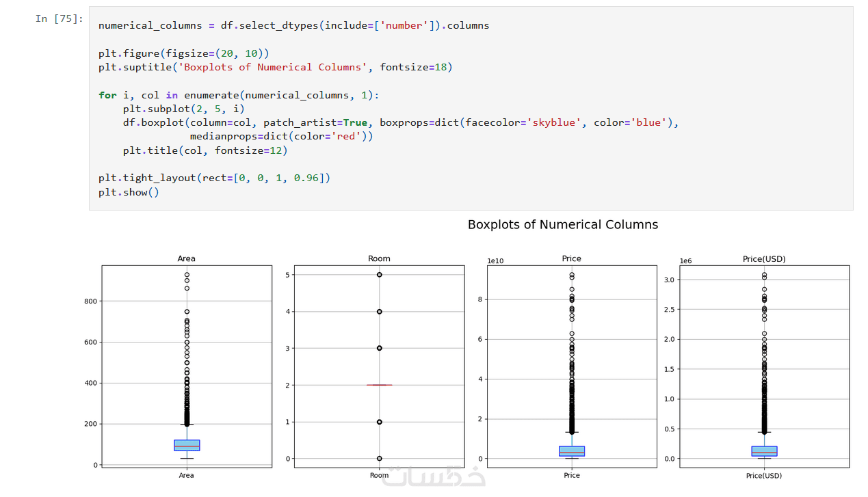Screen dimensions: 868x497
Task: Click the Price x-axis label below the third plot
Action: click(x=572, y=475)
